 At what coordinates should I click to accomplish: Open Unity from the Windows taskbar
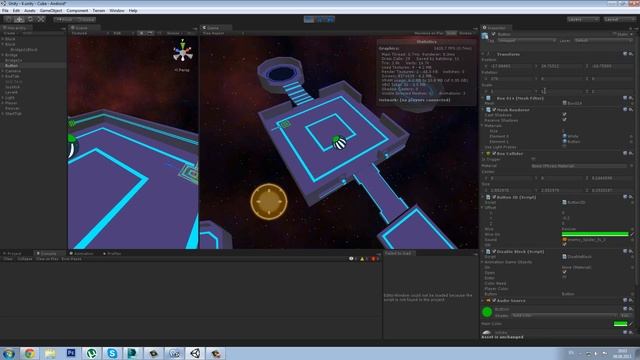(196, 353)
